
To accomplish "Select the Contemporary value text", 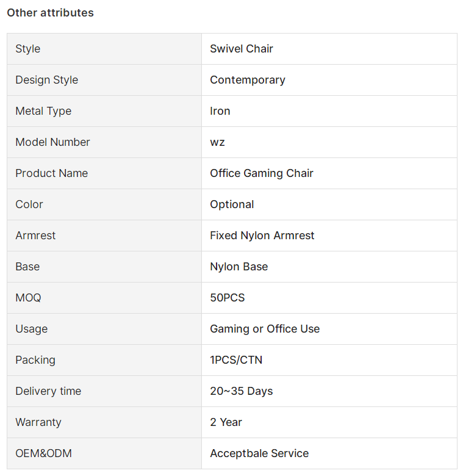I will pos(248,80).
